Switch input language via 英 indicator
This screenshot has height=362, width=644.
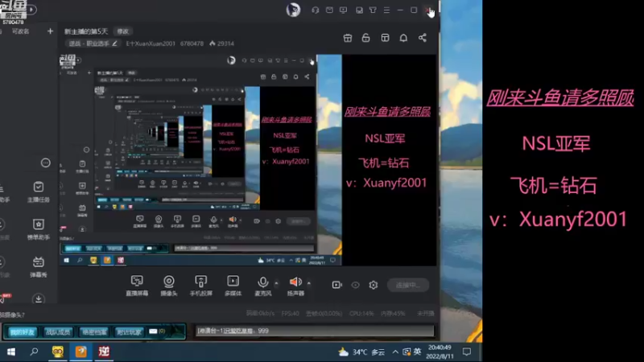click(417, 352)
